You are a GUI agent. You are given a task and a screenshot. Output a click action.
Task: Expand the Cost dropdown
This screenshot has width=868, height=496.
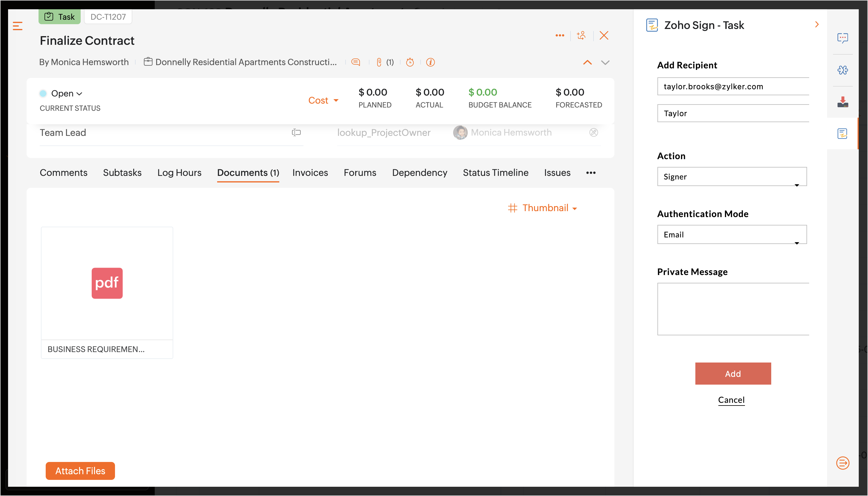pyautogui.click(x=323, y=100)
